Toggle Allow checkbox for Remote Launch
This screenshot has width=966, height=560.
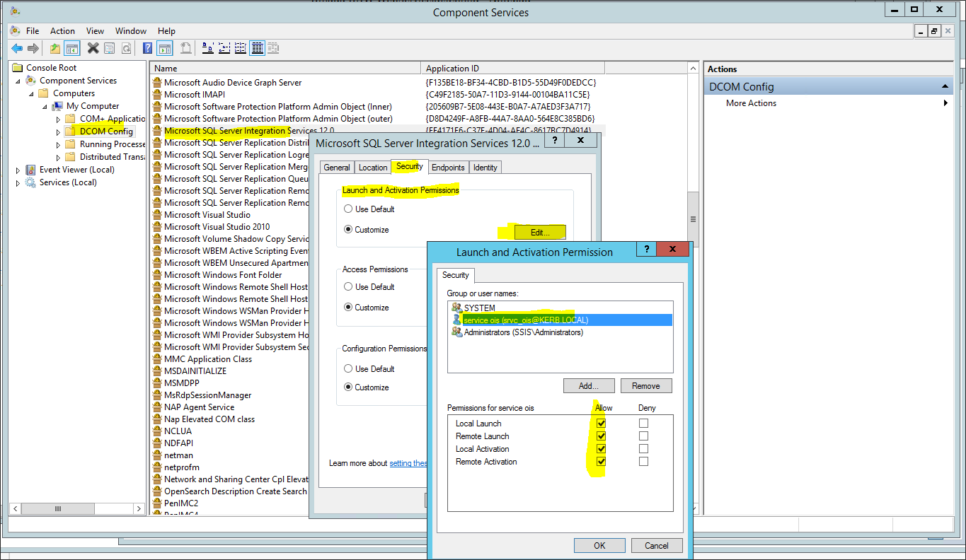pyautogui.click(x=602, y=436)
